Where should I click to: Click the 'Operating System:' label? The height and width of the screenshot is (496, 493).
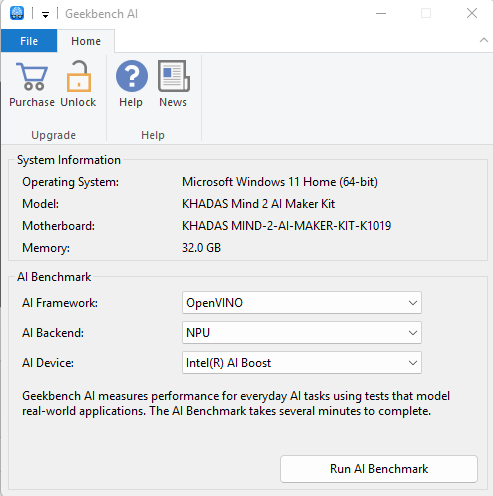pos(71,182)
